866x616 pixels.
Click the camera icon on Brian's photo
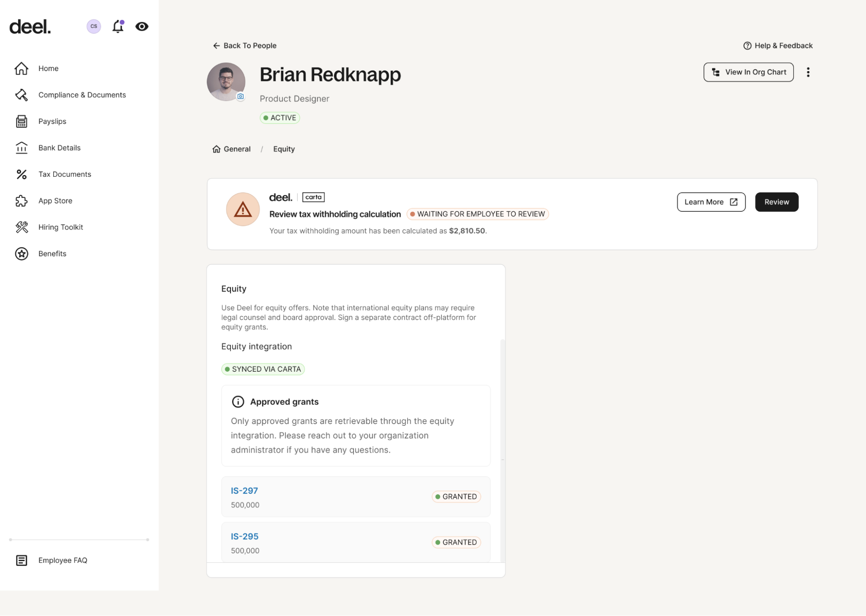click(240, 96)
